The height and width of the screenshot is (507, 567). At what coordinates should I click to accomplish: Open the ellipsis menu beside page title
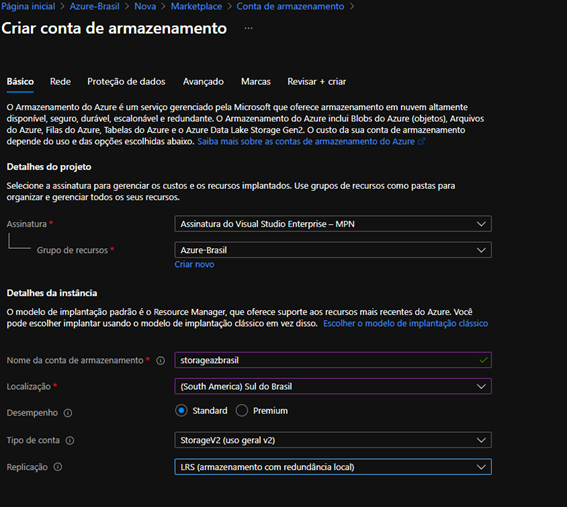[x=248, y=28]
